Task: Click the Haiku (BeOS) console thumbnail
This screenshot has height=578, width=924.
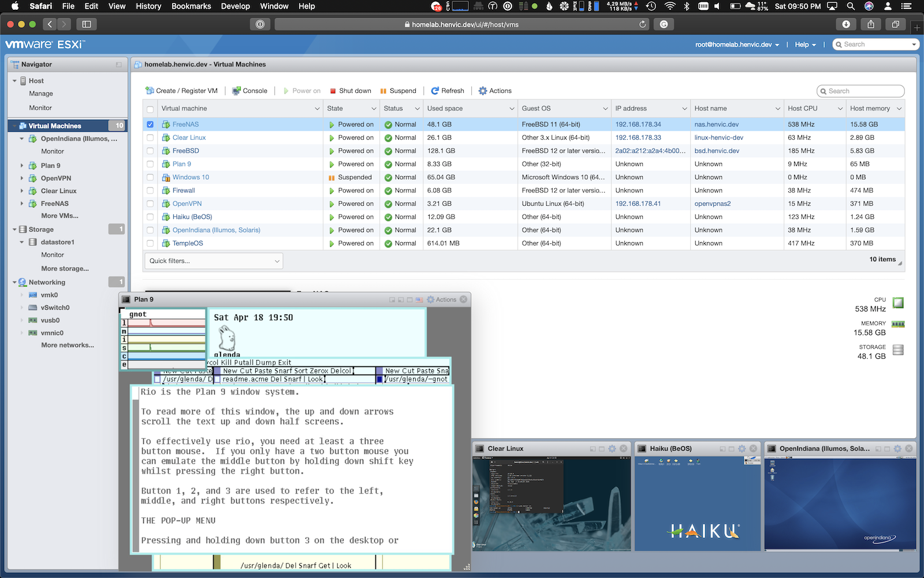Action: pyautogui.click(x=698, y=503)
